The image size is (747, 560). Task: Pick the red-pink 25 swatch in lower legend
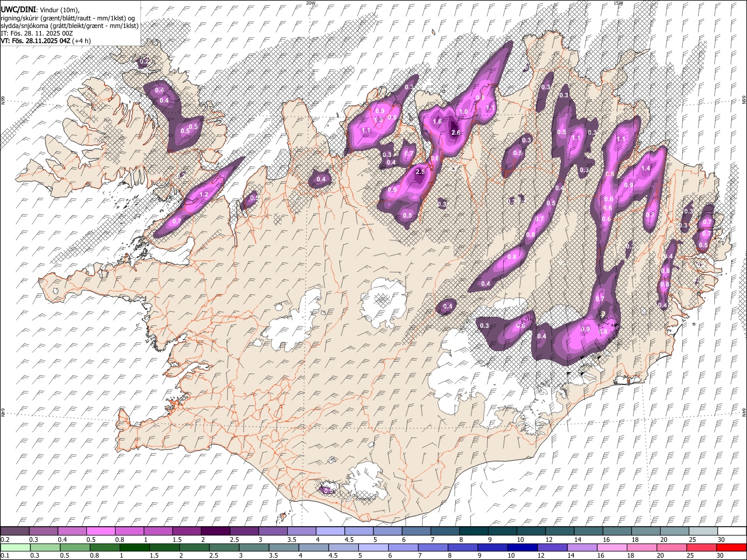pyautogui.click(x=701, y=547)
